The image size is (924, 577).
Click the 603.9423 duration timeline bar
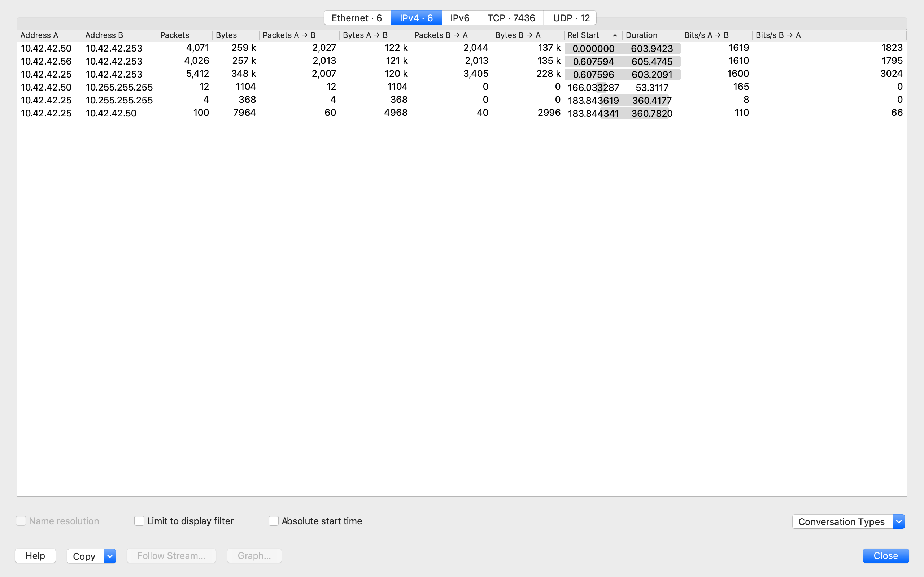pyautogui.click(x=651, y=48)
